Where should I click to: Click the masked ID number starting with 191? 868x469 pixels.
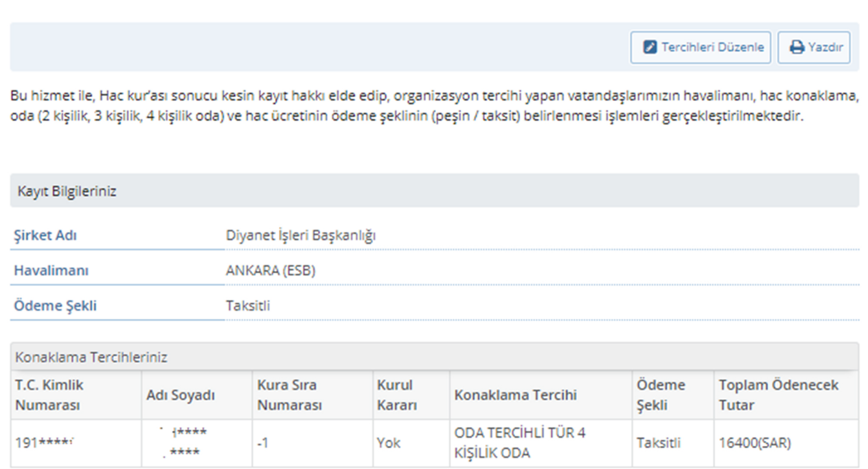point(45,443)
